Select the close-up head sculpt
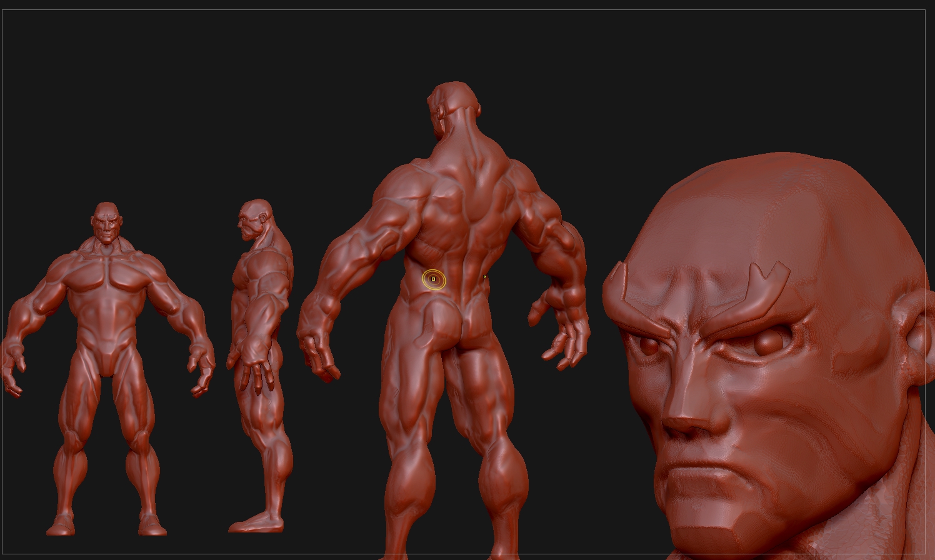Screen dimensions: 935x560 pyautogui.click(x=767, y=356)
